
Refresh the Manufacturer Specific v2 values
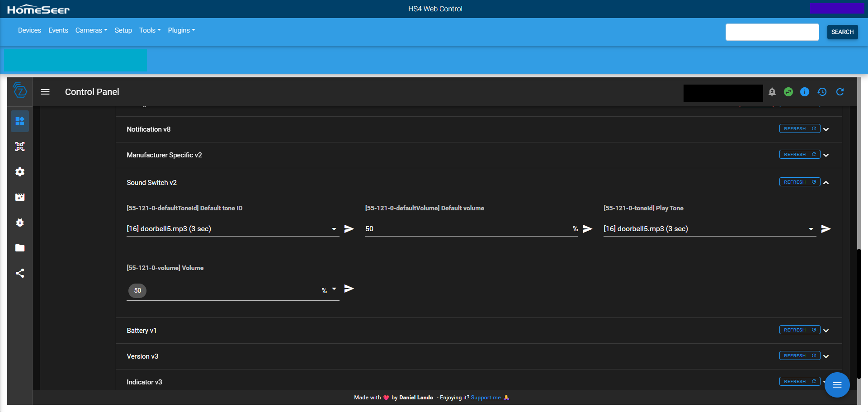click(799, 155)
